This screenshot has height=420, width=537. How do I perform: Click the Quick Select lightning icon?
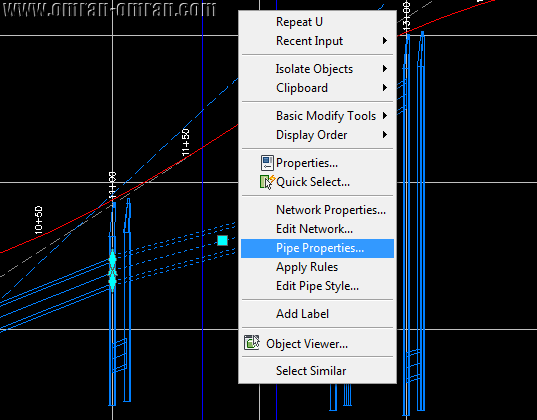[x=267, y=182]
